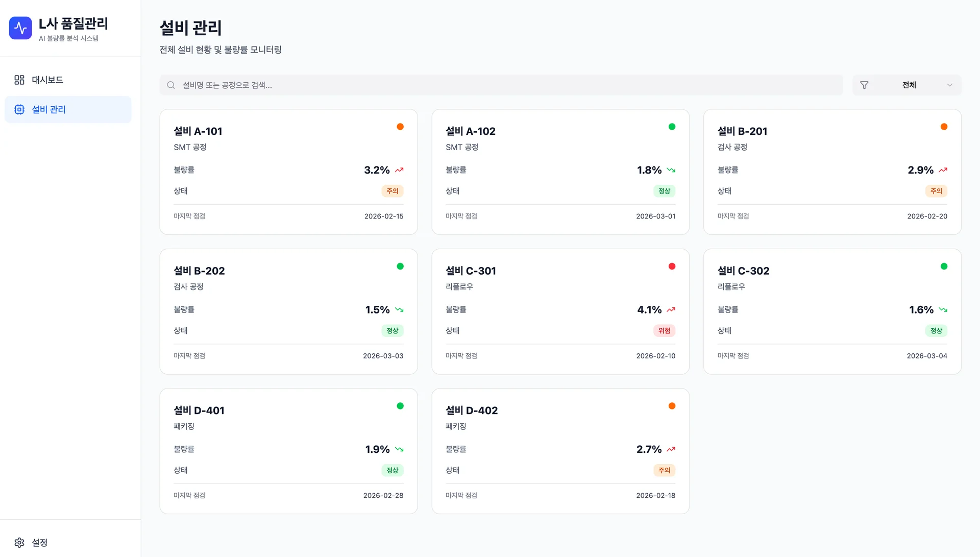Click the rising trend arrow on 설비 C-301
The width and height of the screenshot is (980, 557).
(x=671, y=309)
